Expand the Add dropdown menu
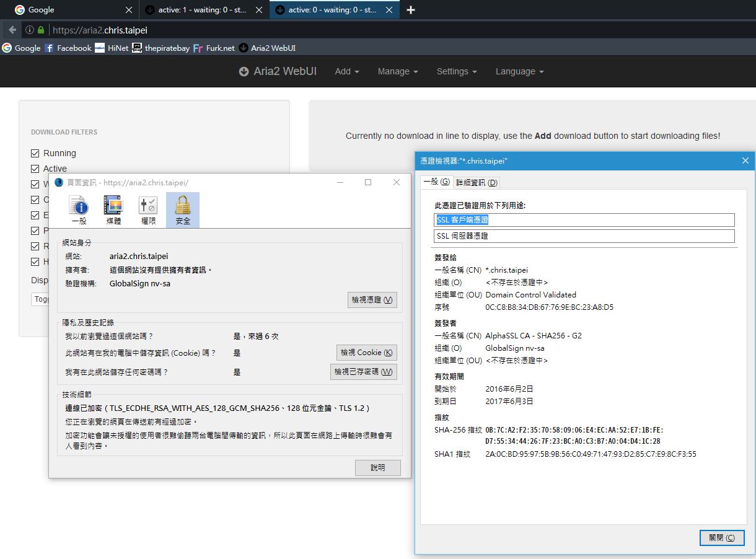756x559 pixels. click(x=346, y=71)
